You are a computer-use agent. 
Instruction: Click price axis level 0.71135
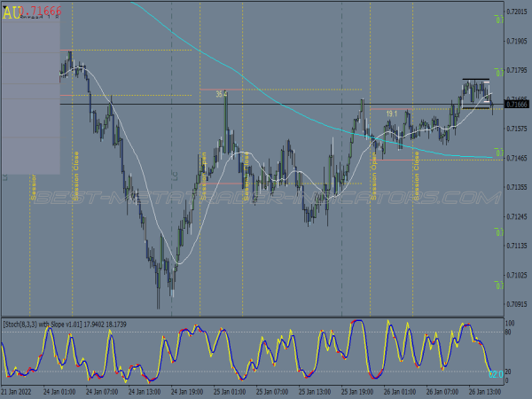[x=517, y=246]
